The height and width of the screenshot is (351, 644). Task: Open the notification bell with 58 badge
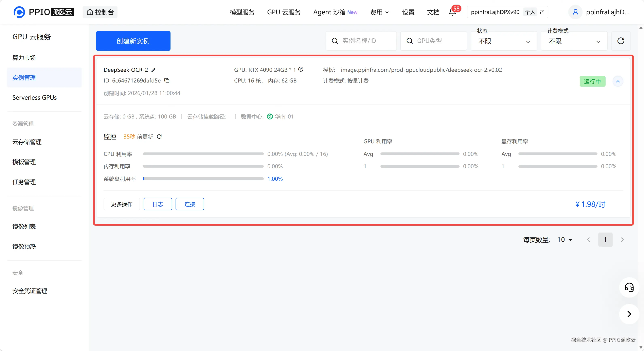click(x=452, y=12)
